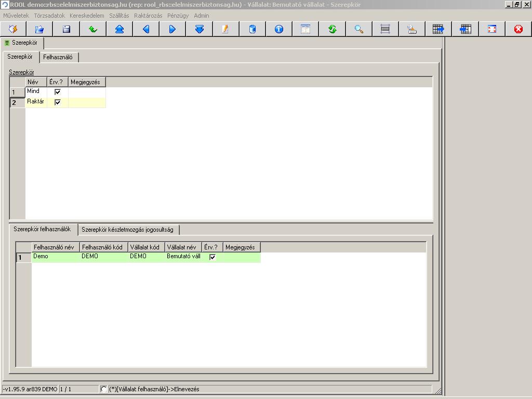Open the Raktározás menu
Screen dimensions: 532x399
coord(148,16)
